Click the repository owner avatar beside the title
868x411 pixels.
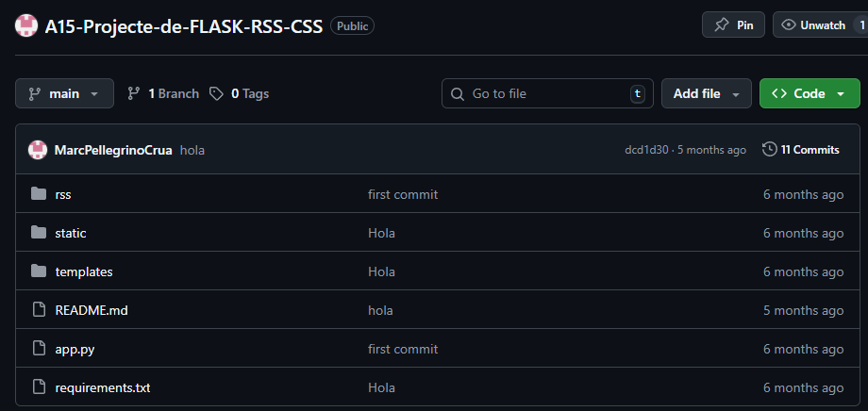pyautogui.click(x=26, y=25)
